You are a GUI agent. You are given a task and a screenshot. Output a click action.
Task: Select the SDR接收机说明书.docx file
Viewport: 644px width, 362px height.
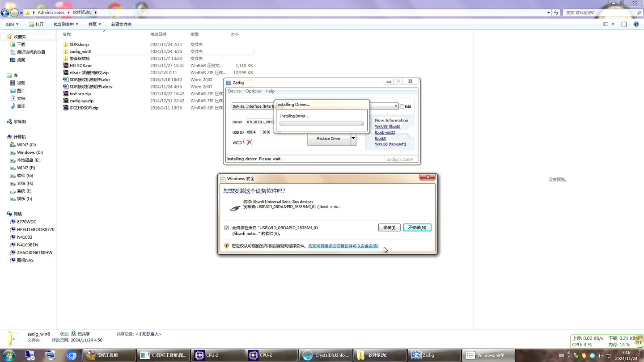pos(91,87)
